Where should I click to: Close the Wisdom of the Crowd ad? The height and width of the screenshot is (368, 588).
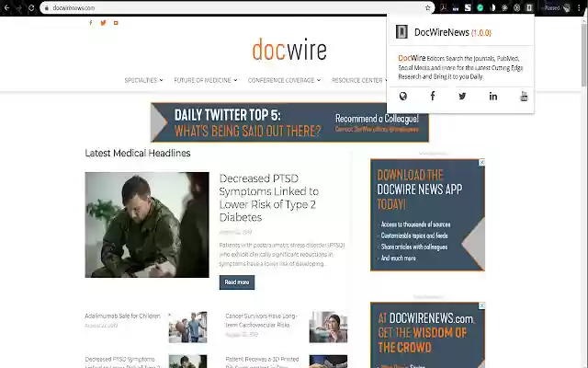click(x=481, y=305)
